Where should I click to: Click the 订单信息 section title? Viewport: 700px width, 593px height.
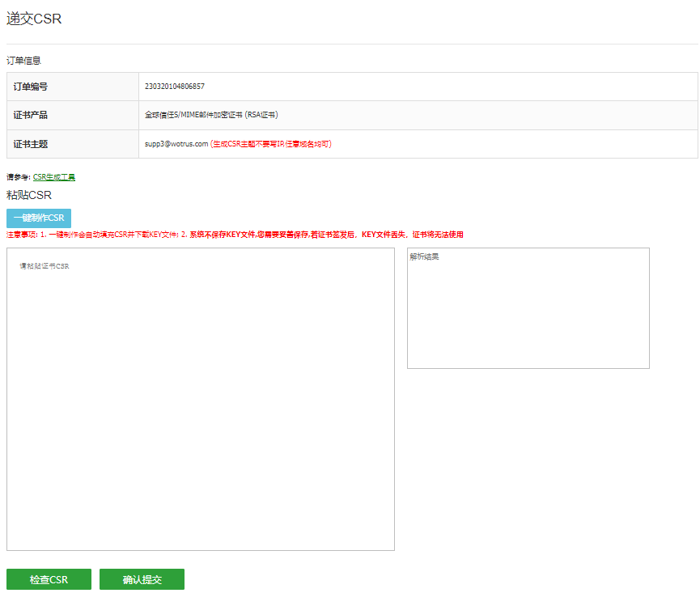[x=23, y=61]
